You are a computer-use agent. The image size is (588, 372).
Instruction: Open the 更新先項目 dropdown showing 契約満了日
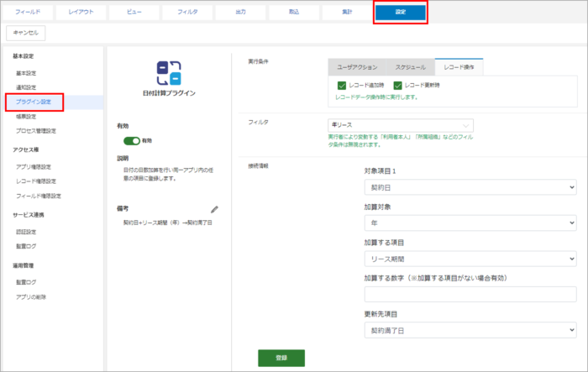(x=470, y=330)
